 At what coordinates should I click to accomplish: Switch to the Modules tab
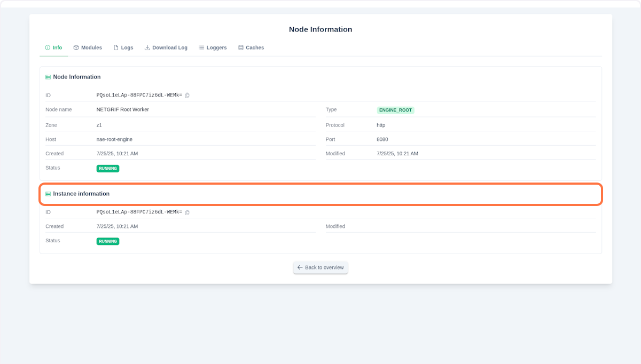[87, 48]
